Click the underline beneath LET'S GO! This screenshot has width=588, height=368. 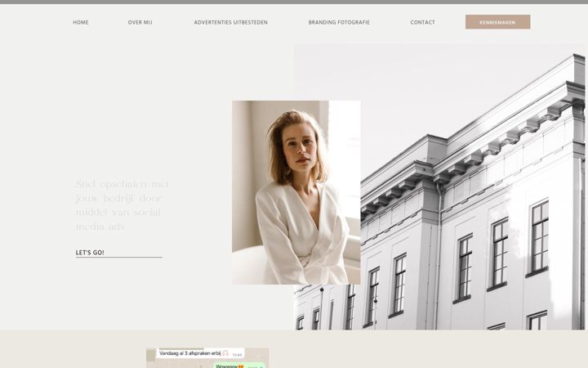click(119, 258)
